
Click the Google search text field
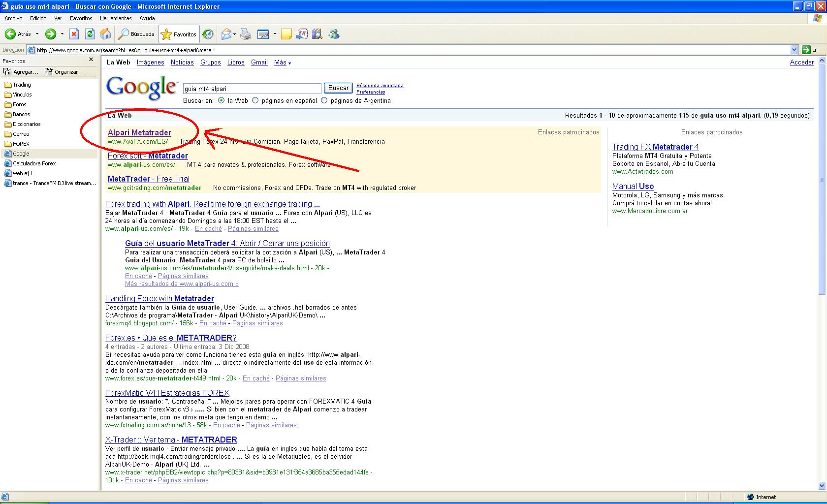pos(252,89)
